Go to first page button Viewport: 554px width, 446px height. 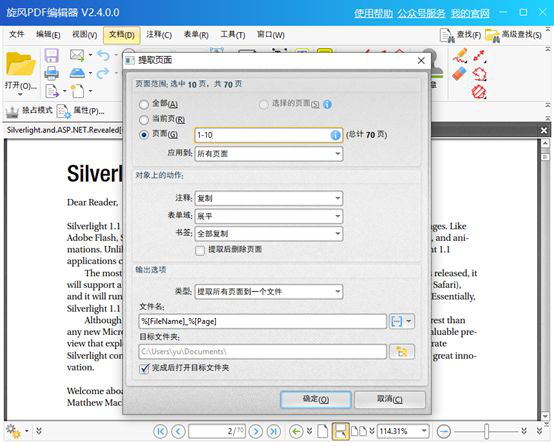(160, 431)
